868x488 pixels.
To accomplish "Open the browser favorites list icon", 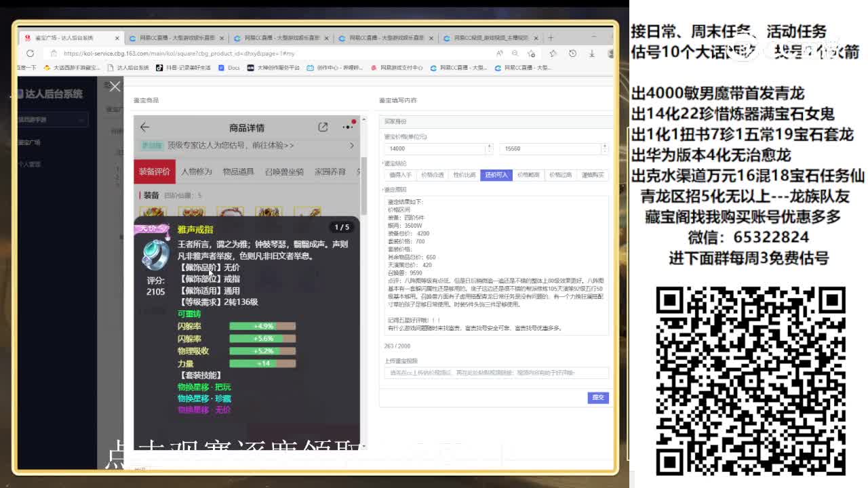I will tap(553, 53).
